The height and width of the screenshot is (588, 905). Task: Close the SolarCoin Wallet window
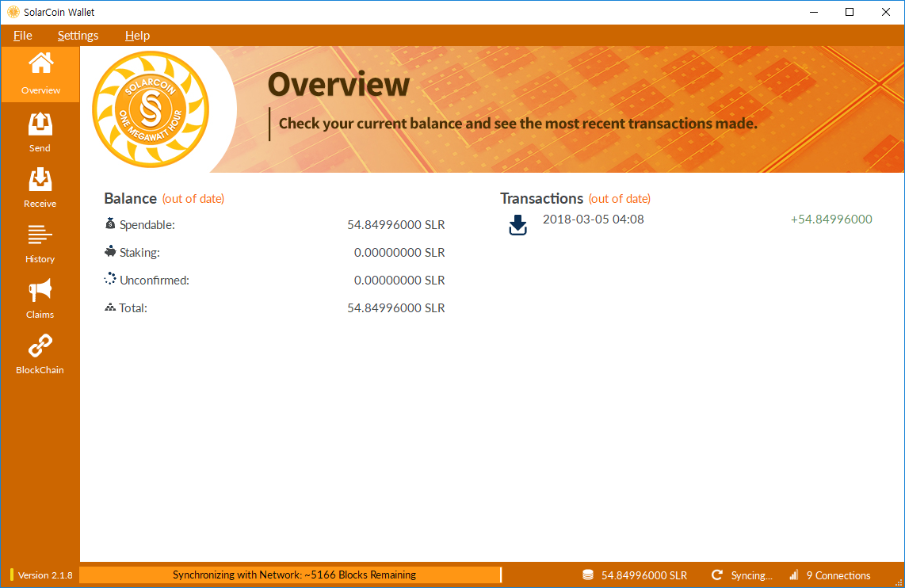tap(886, 12)
